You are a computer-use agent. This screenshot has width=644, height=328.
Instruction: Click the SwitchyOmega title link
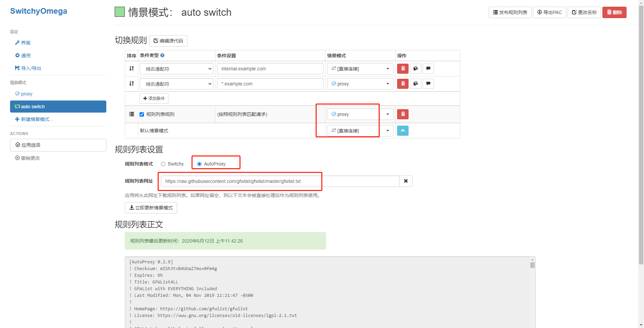pyautogui.click(x=39, y=11)
